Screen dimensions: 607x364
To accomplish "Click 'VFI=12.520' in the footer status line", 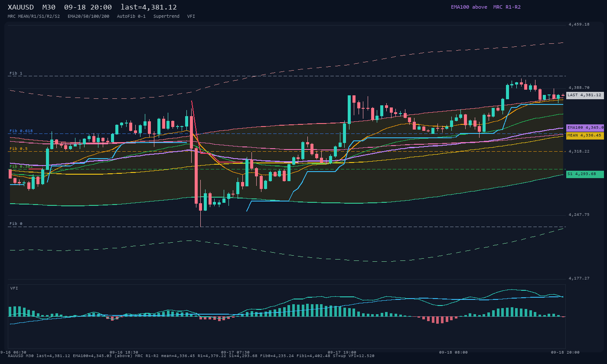I will pyautogui.click(x=361, y=356).
